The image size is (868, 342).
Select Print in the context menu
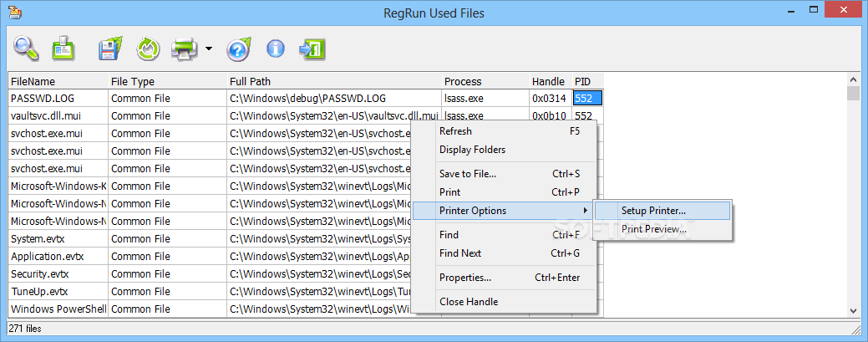[x=505, y=192]
